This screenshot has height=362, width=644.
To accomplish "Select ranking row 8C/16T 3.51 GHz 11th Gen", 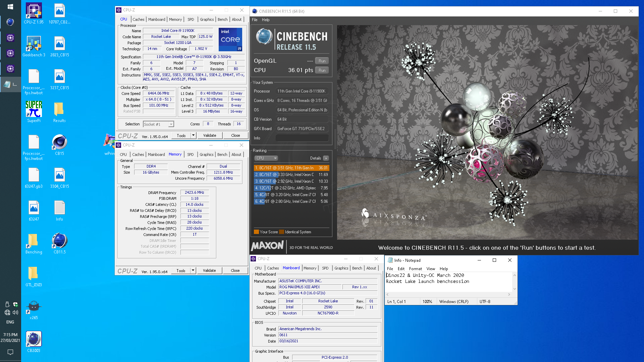I will 291,168.
